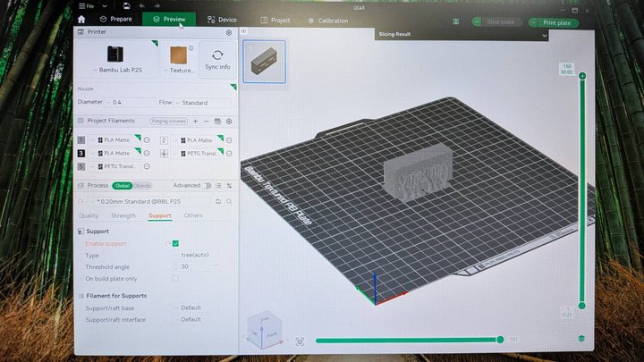The width and height of the screenshot is (644, 362).
Task: Open the Flow Standard dropdown
Action: (x=202, y=103)
